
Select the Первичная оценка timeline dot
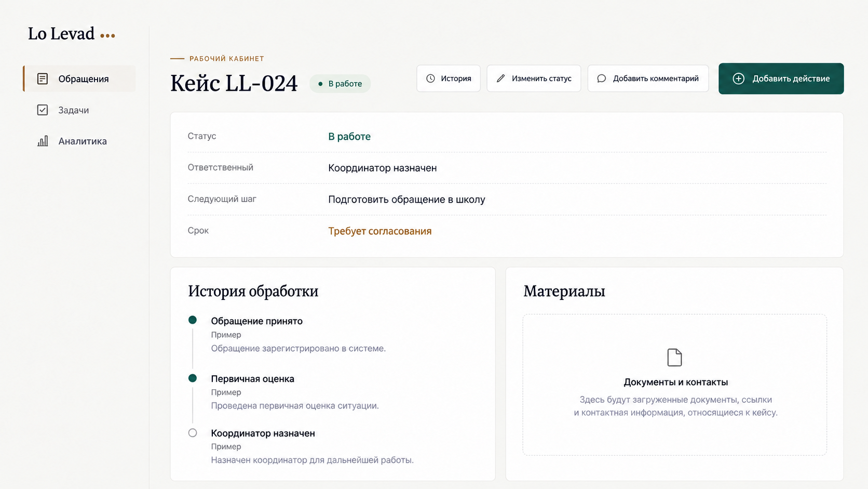click(193, 378)
